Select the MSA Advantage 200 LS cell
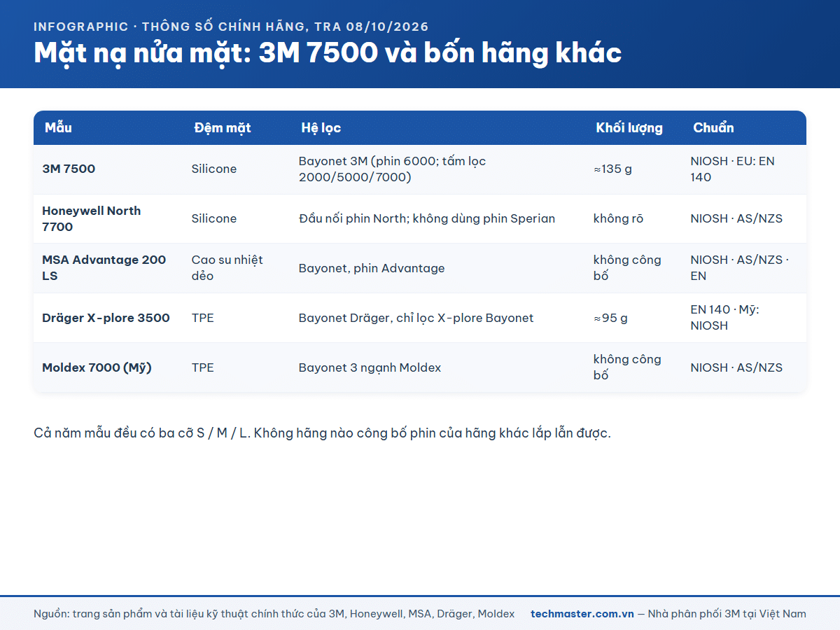The height and width of the screenshot is (630, 840). click(104, 268)
